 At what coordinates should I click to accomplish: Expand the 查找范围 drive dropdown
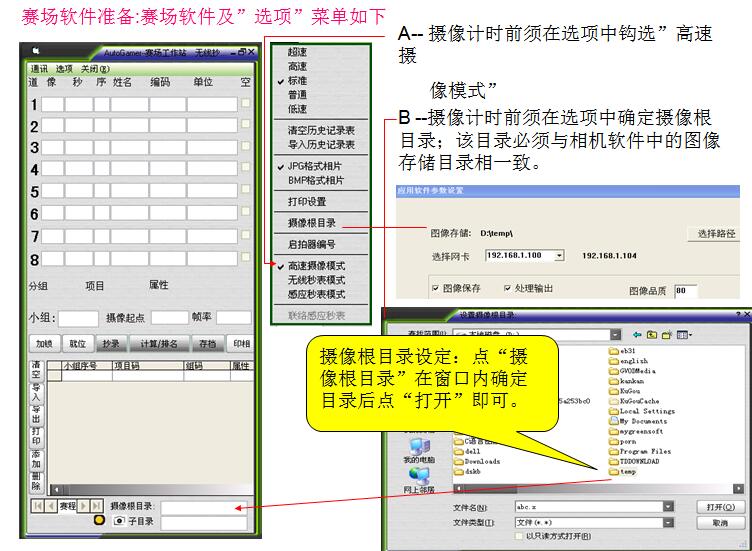pyautogui.click(x=616, y=334)
